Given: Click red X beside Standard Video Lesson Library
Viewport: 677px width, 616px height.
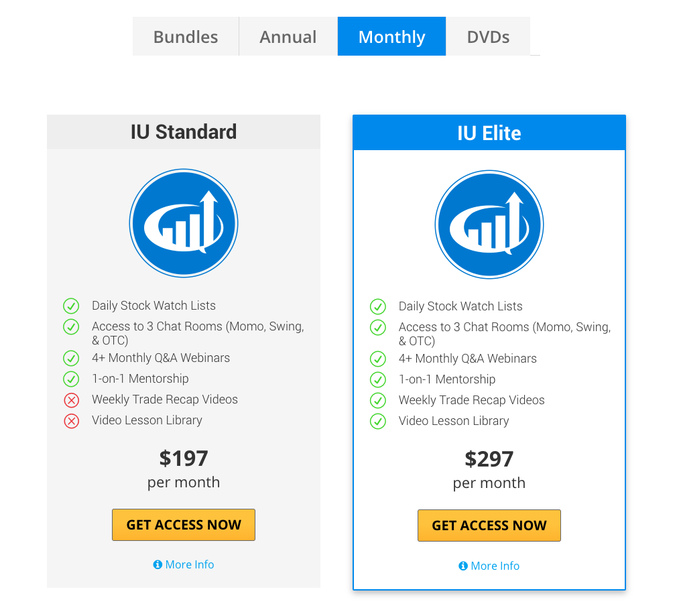Looking at the screenshot, I should pos(71,421).
